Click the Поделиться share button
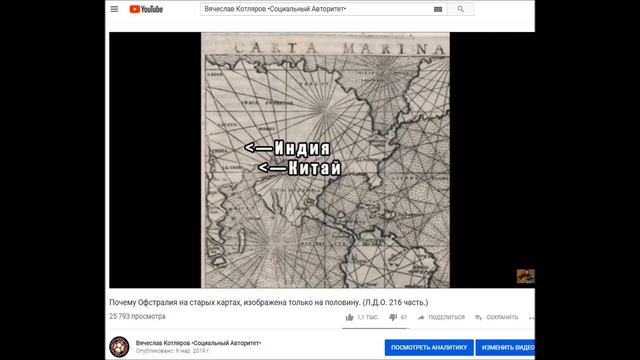The width and height of the screenshot is (640, 360). click(441, 317)
